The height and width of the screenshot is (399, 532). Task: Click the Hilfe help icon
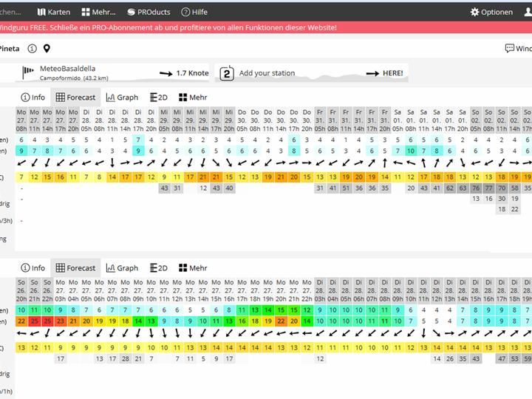click(x=194, y=12)
